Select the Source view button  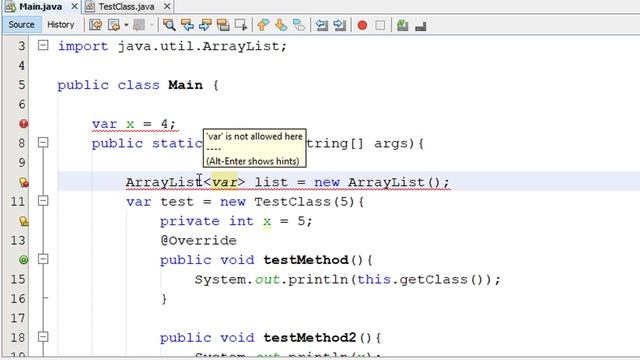click(21, 25)
